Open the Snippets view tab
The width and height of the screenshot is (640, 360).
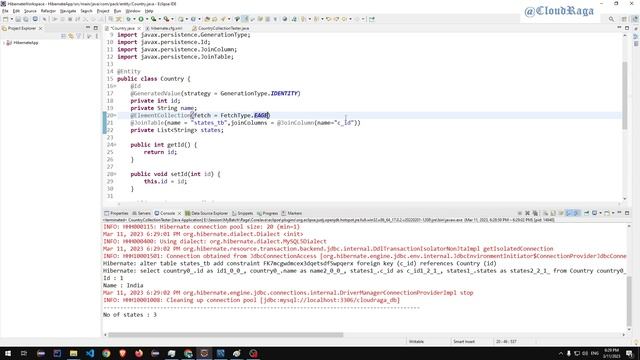[x=242, y=213]
